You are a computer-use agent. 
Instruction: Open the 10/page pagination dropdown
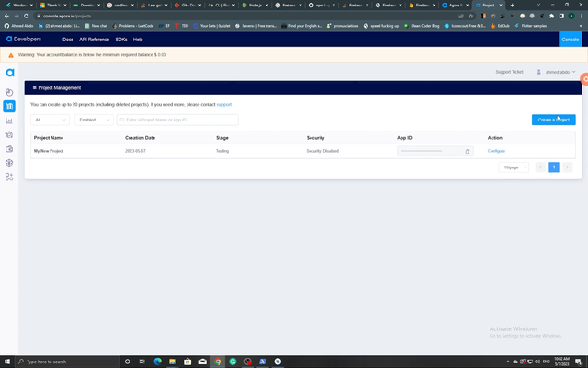(514, 167)
